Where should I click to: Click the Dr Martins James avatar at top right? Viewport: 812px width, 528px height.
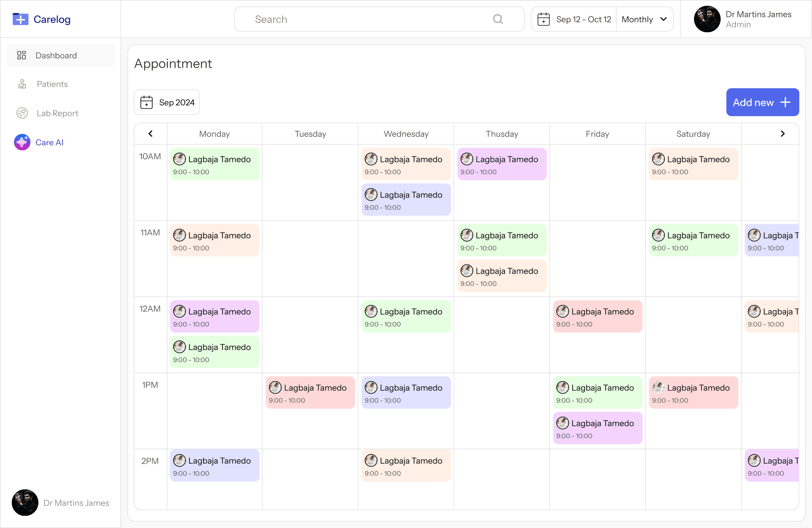(707, 19)
